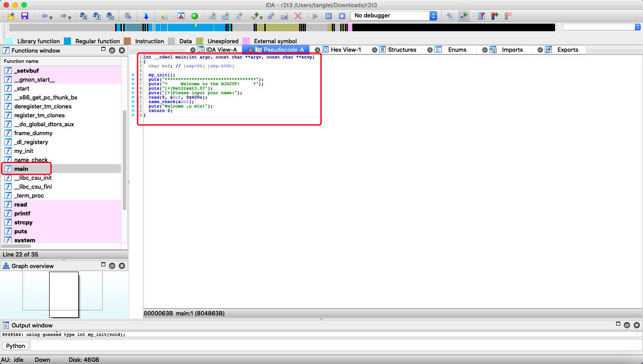643x364 pixels.
Task: Click the search next arrow icon
Action: click(x=128, y=16)
